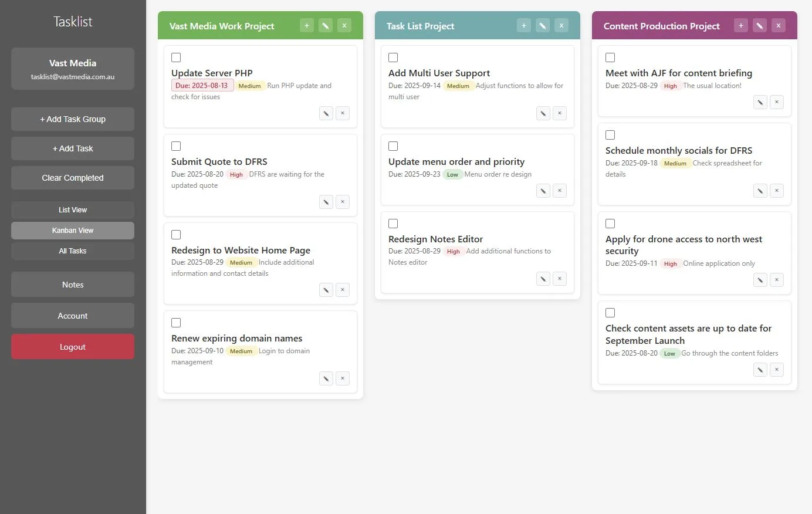This screenshot has width=812, height=514.
Task: Add task to Task List Project
Action: coord(524,25)
